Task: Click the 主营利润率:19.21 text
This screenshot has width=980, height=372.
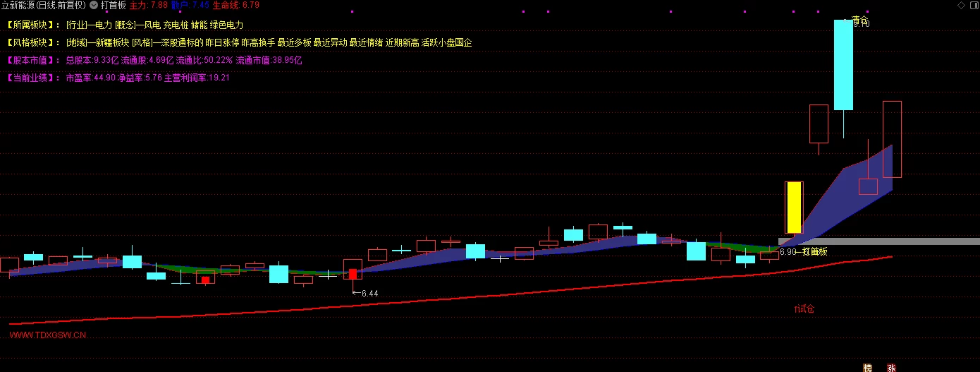Action: click(x=197, y=78)
